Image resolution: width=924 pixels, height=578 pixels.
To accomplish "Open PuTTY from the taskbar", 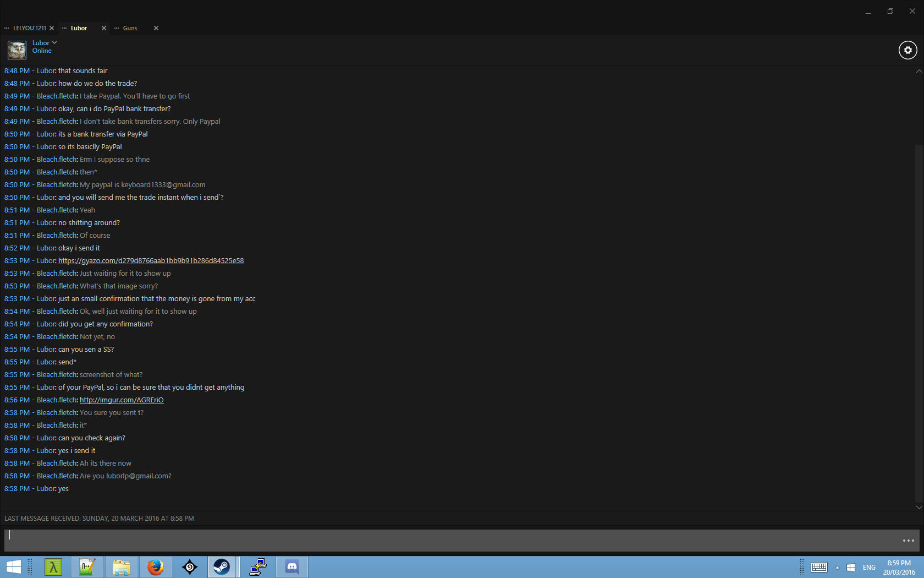I will [257, 566].
